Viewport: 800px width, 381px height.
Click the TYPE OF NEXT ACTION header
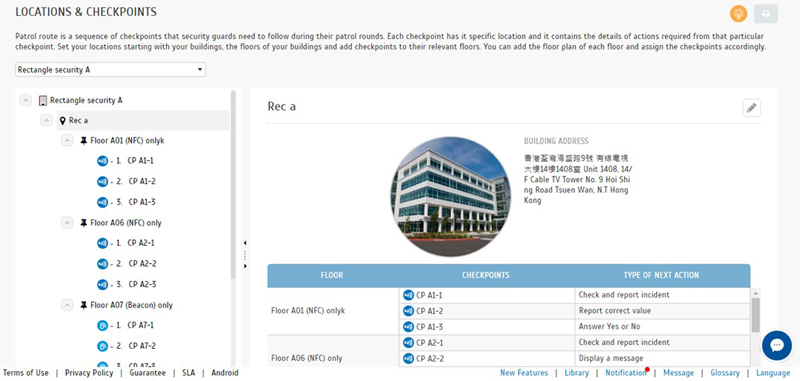point(661,275)
